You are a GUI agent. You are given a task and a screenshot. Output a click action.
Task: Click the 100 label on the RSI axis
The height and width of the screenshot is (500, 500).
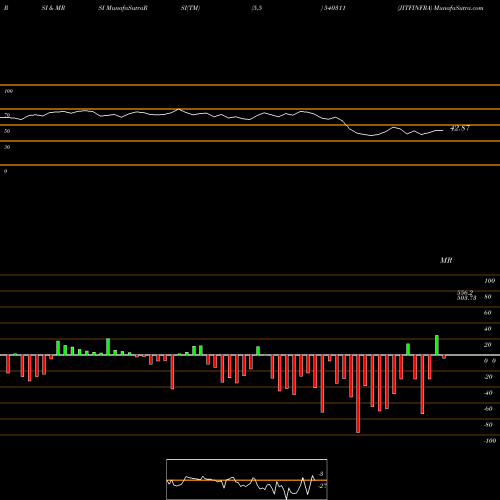(8, 91)
